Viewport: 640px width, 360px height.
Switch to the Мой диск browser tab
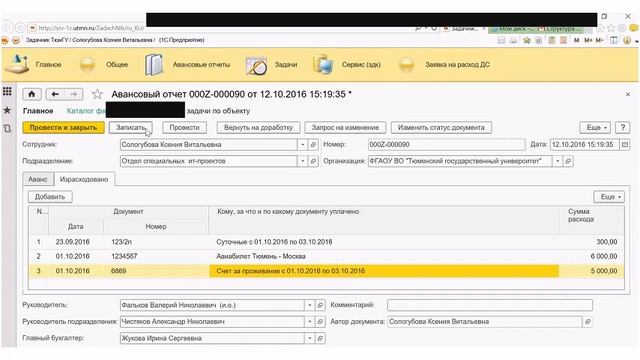click(x=513, y=28)
